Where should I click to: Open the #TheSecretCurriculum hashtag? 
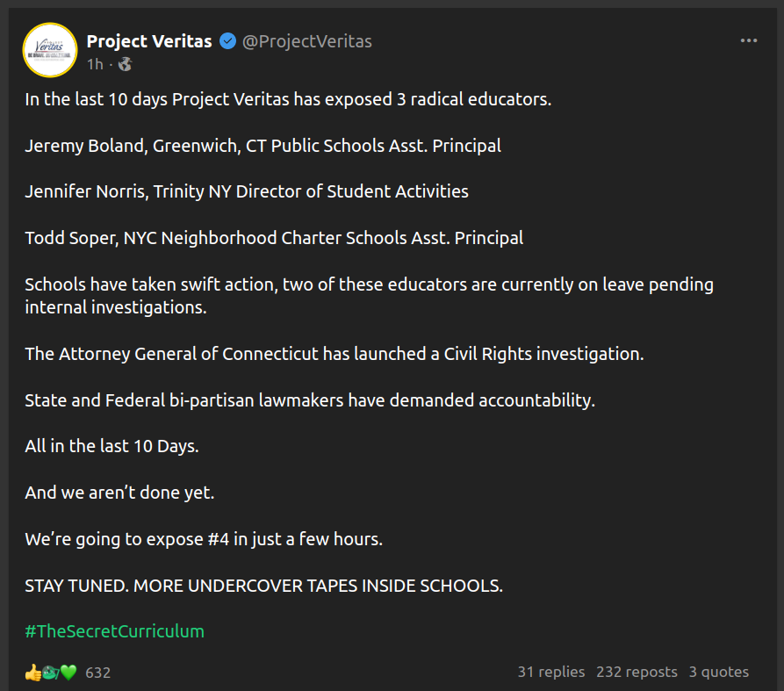coord(114,631)
